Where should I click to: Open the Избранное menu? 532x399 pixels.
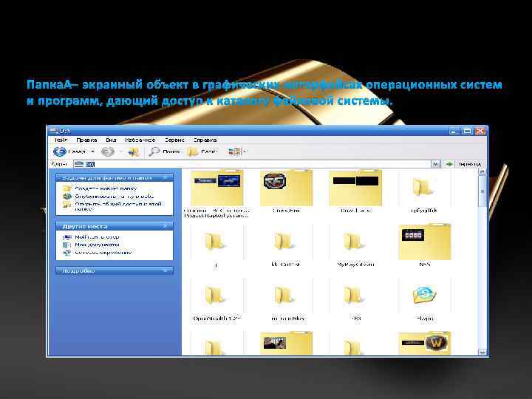[140, 140]
